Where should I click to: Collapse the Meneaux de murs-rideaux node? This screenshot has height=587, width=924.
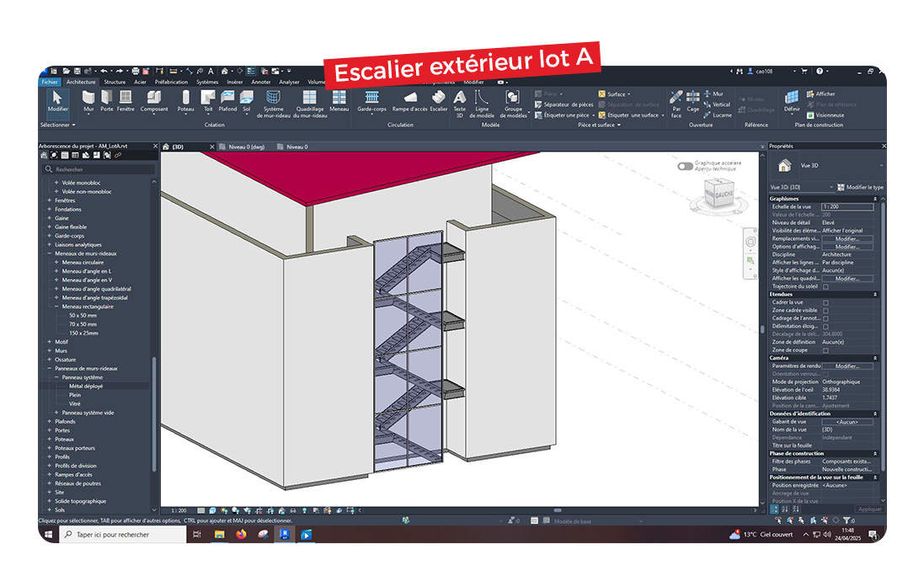click(x=50, y=253)
